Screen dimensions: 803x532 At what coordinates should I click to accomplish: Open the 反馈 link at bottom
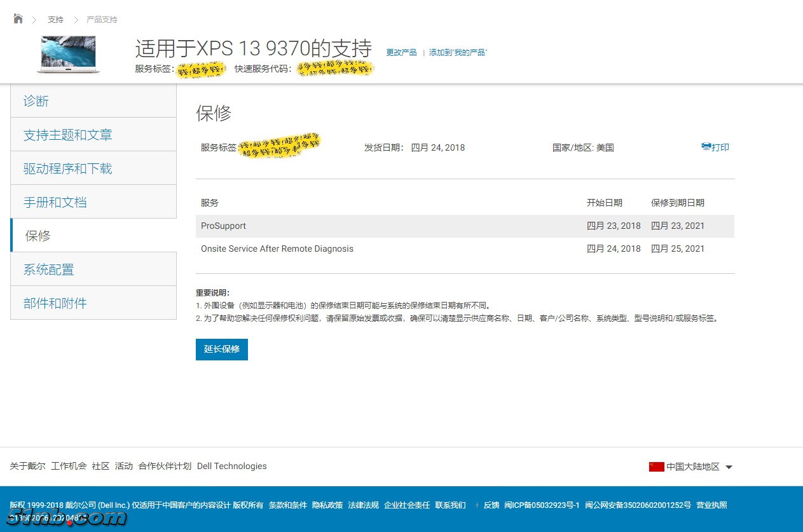(491, 505)
